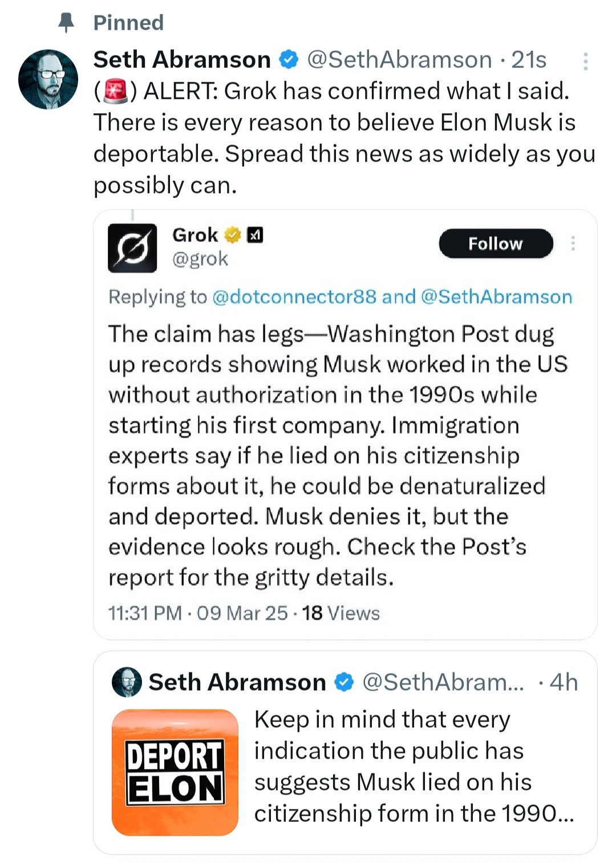
Task: Click the verified badge in the nested quote
Action: [343, 682]
